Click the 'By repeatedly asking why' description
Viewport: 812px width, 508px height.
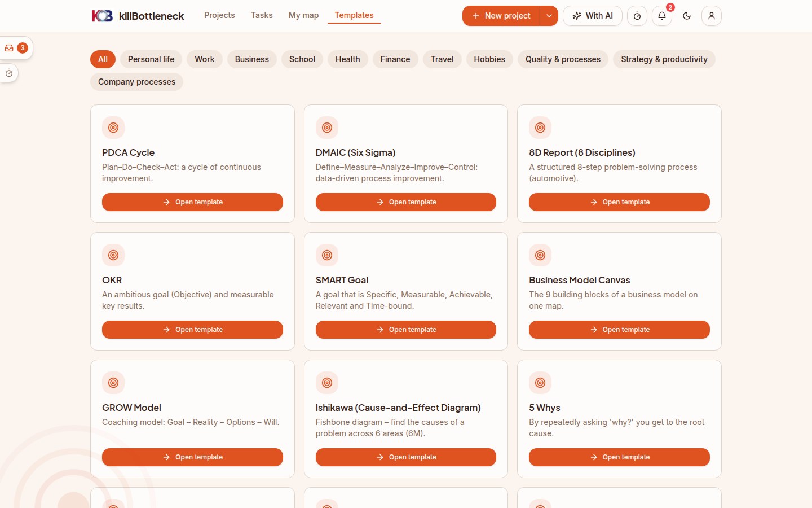pos(617,428)
